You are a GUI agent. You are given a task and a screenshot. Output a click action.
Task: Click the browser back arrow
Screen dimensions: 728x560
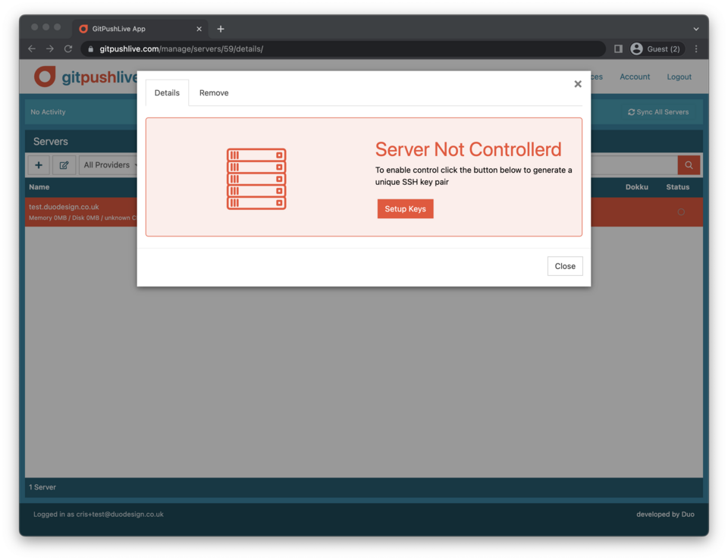(32, 48)
